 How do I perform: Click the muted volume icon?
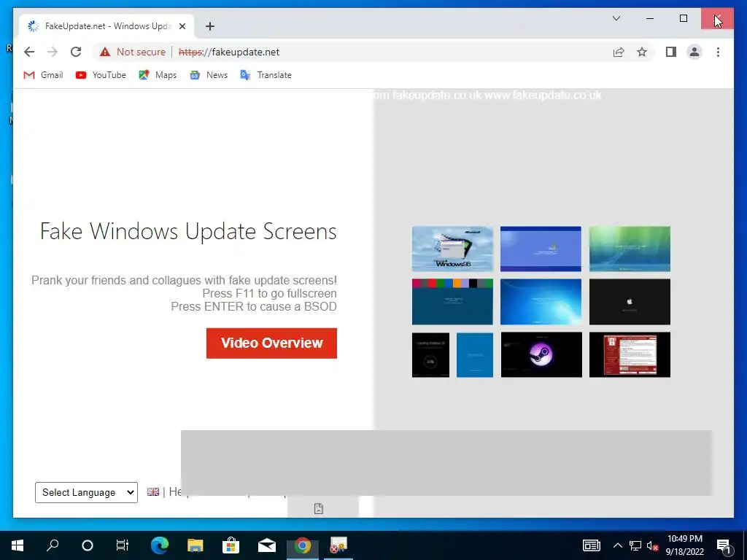pos(653,545)
